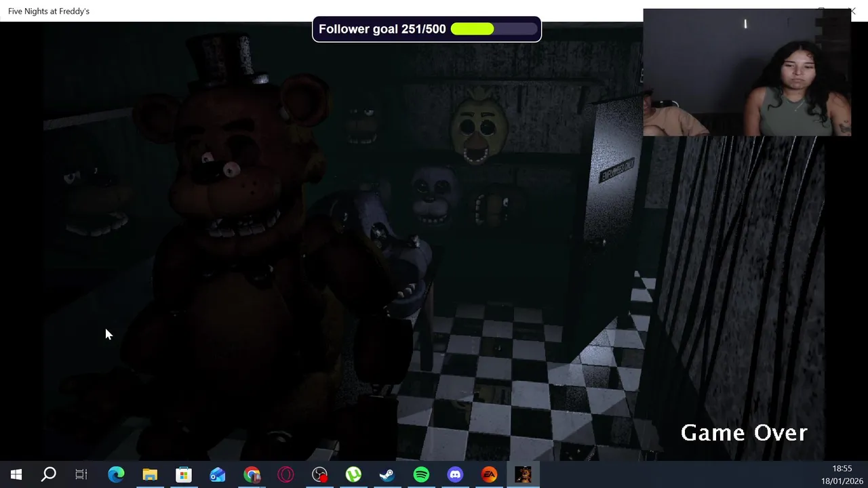
Task: Open taskbar Search magnifier
Action: pyautogui.click(x=49, y=474)
